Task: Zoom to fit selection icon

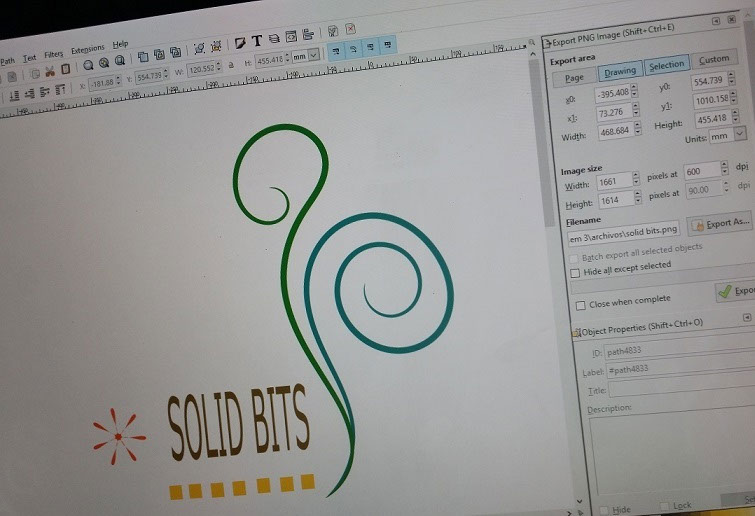Action: point(88,65)
